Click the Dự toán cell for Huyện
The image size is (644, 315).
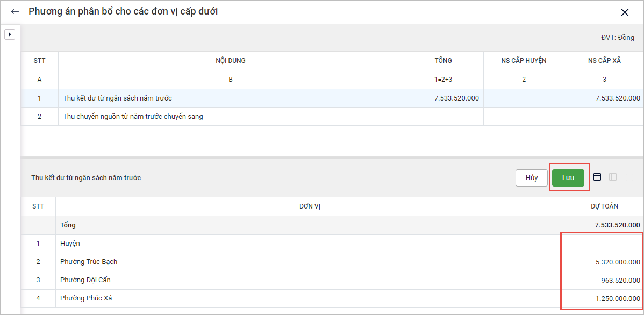[603, 244]
